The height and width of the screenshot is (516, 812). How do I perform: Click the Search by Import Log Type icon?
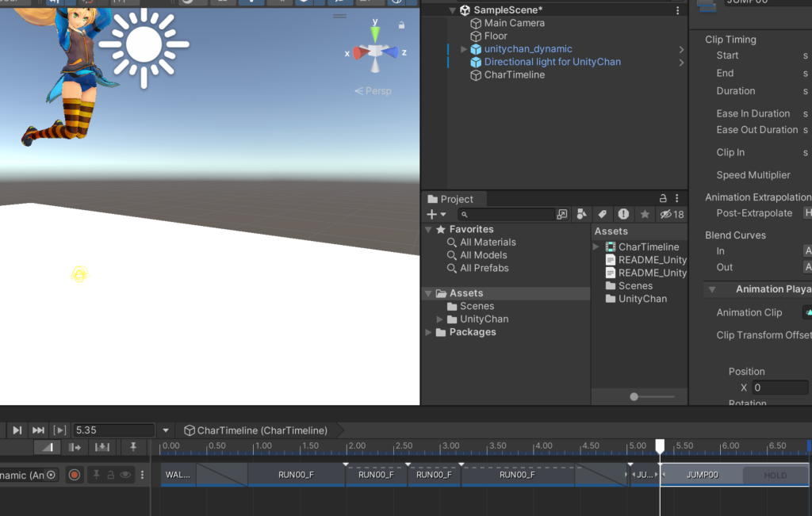click(623, 214)
